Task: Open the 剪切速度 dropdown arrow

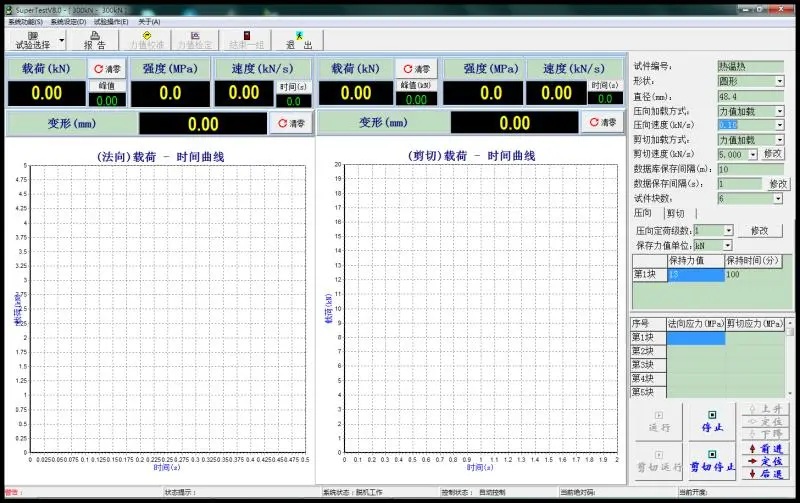Action: [x=753, y=155]
